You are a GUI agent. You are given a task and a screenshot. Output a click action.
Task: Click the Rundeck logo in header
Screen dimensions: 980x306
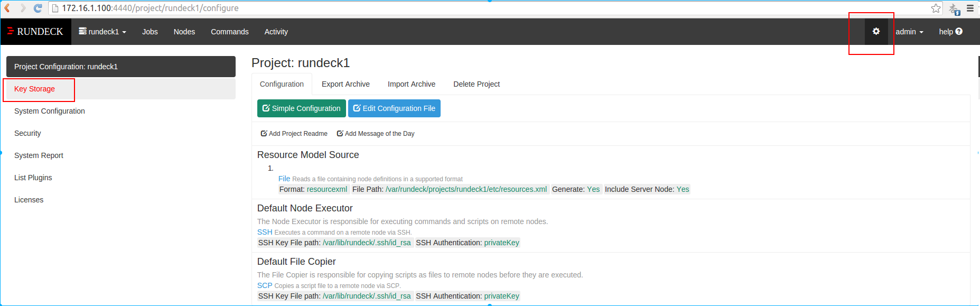(x=35, y=32)
